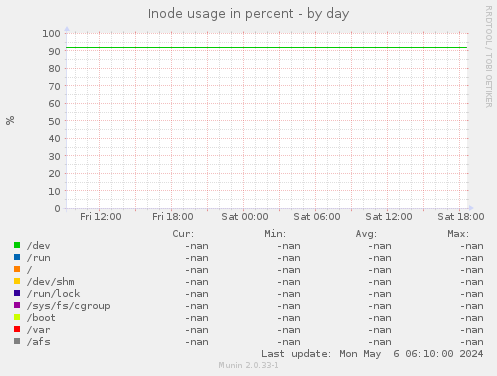Click the Sat 18:00 axis label
The height and width of the screenshot is (376, 497).
tap(461, 217)
